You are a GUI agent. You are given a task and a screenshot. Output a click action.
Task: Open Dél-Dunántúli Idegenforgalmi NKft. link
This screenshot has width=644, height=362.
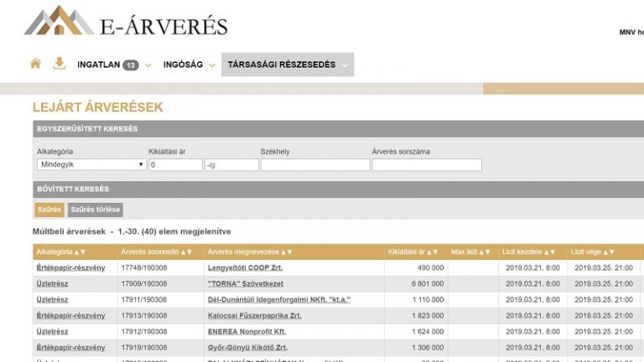point(279,300)
